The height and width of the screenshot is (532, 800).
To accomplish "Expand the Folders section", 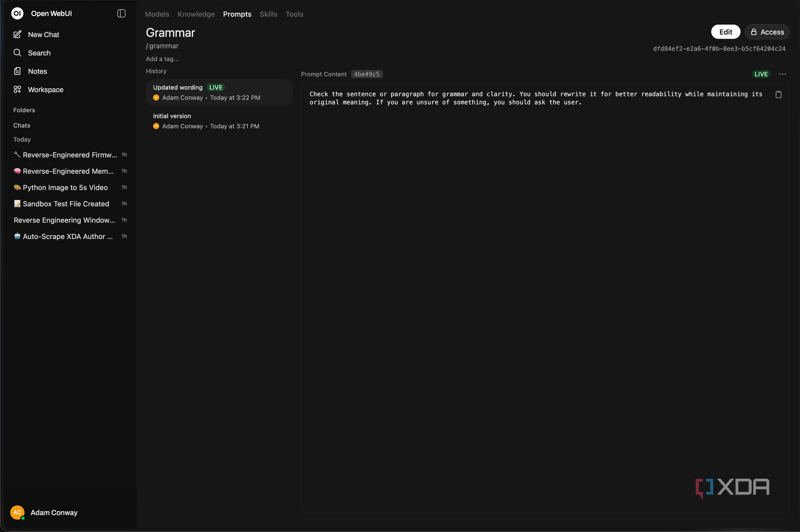I will coord(24,110).
